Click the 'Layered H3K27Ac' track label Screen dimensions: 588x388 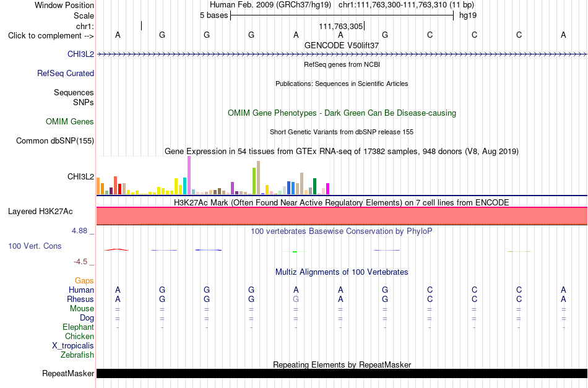(x=40, y=212)
